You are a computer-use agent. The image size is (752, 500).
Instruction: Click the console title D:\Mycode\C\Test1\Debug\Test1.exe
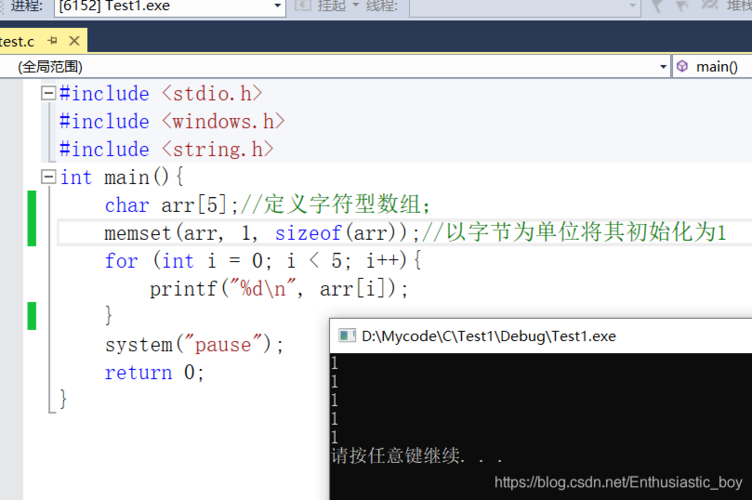tap(489, 336)
